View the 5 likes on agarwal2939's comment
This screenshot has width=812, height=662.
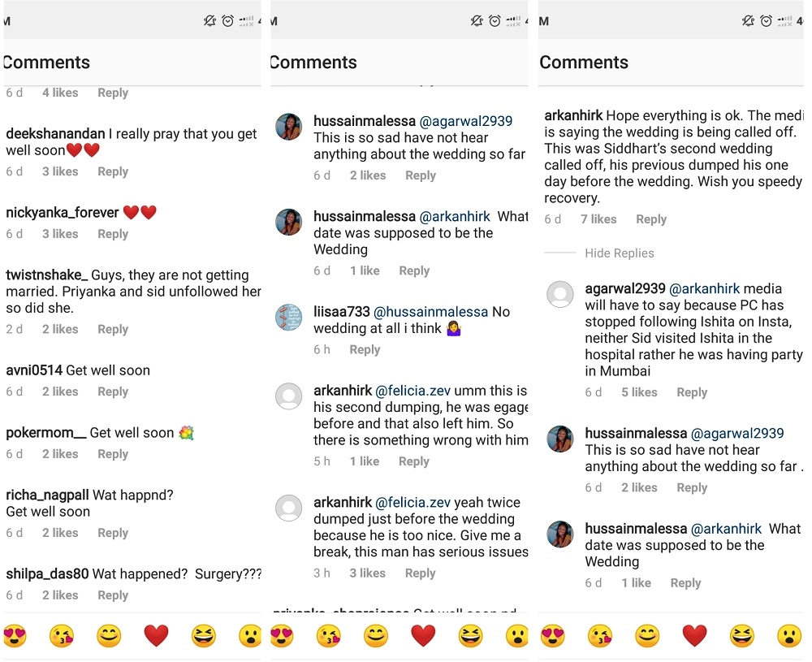point(639,392)
